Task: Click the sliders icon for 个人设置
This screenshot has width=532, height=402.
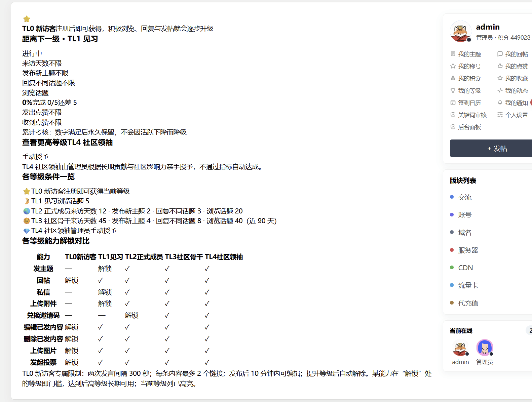Action: click(x=500, y=115)
